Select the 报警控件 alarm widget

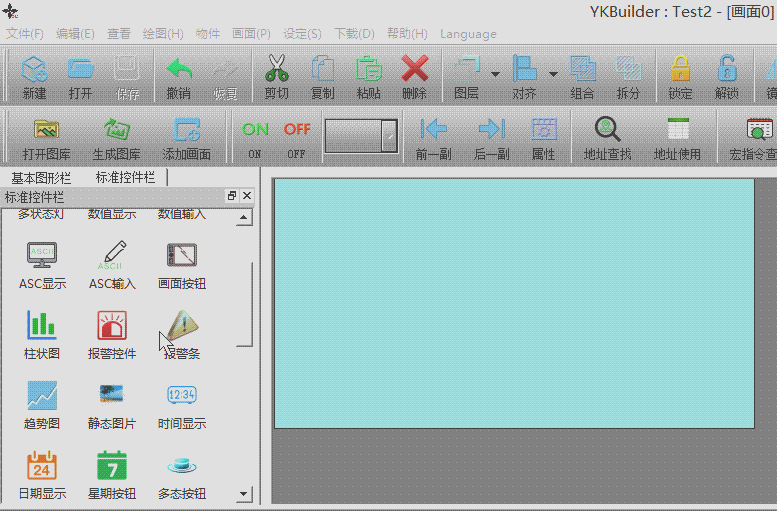coord(112,333)
